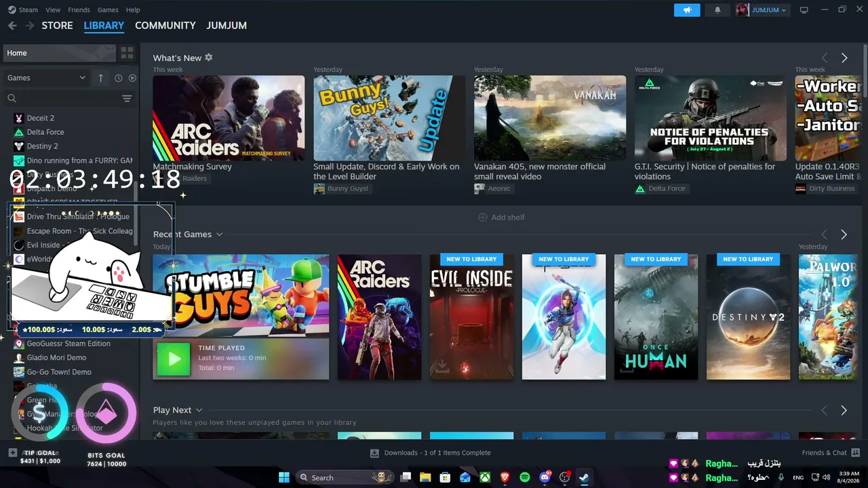Screen dimensions: 868x488
Task: Open the Downloads status bar
Action: (x=431, y=453)
